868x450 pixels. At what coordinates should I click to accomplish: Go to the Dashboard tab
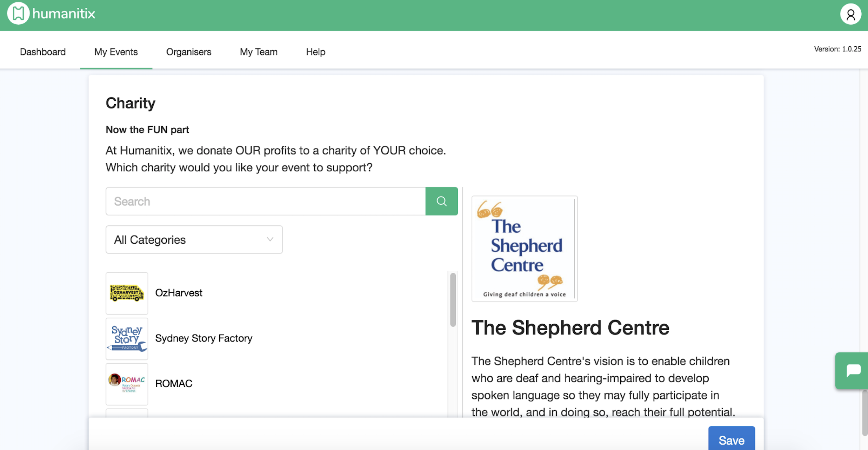[x=43, y=52]
